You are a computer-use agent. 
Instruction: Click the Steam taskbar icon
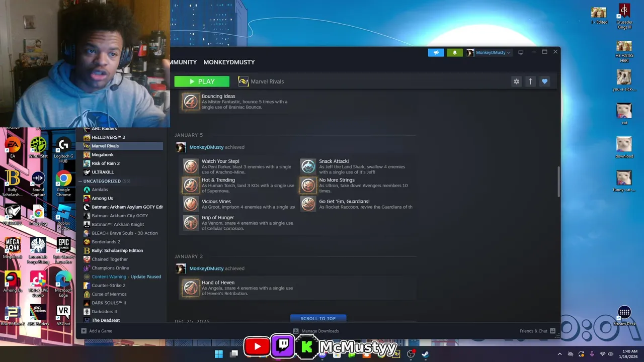click(x=425, y=354)
